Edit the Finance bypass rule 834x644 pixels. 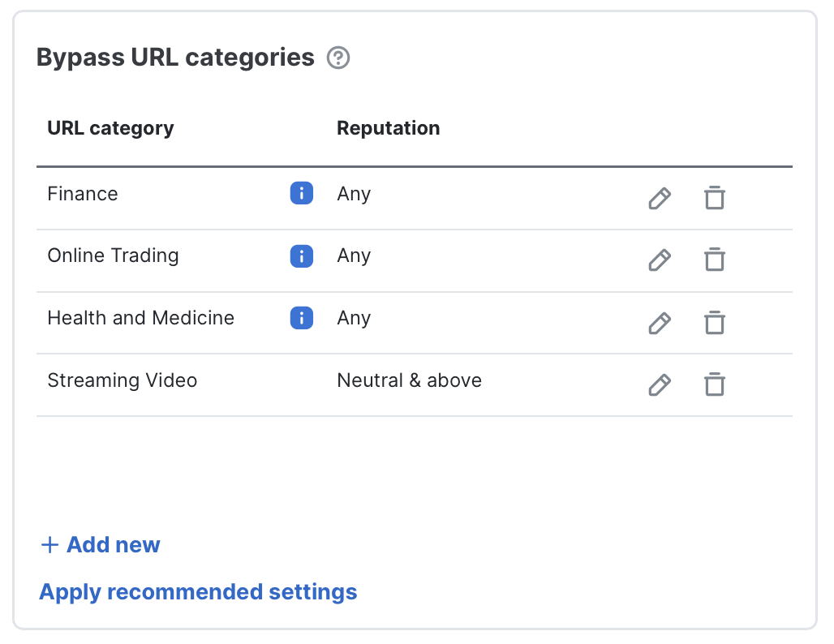click(660, 198)
